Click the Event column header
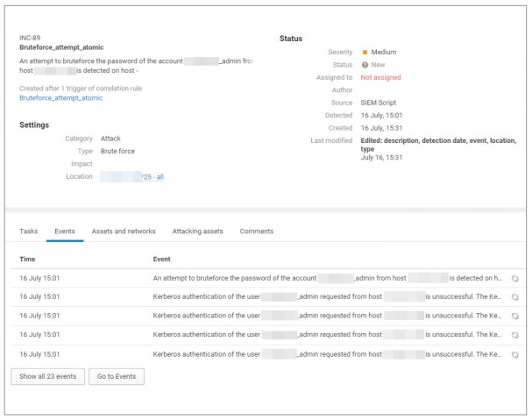 point(162,260)
